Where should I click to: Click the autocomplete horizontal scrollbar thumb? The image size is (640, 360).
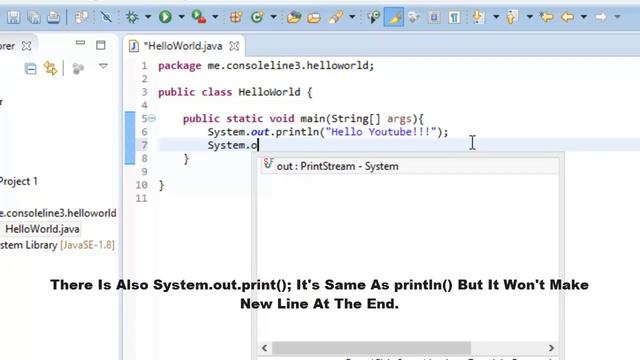pos(371,348)
